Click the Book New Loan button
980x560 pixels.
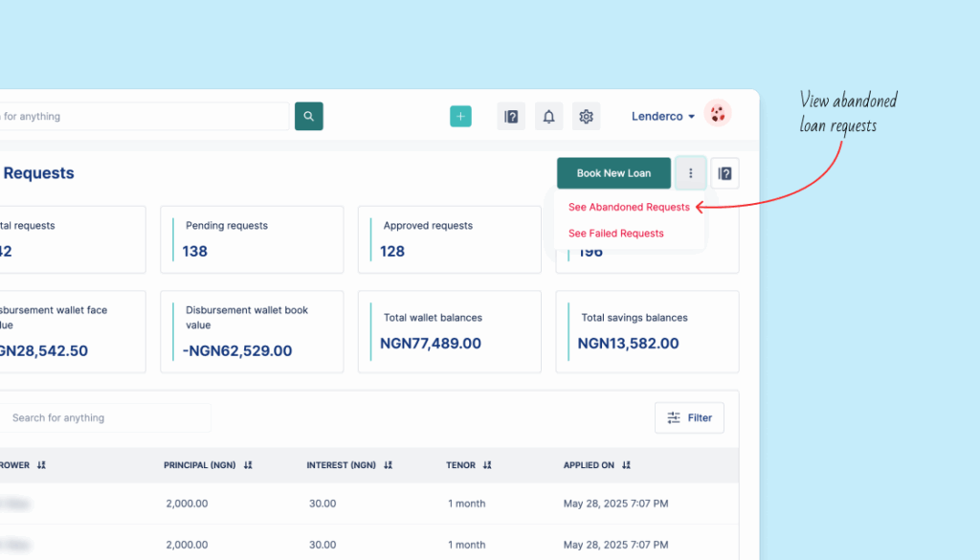click(x=613, y=173)
